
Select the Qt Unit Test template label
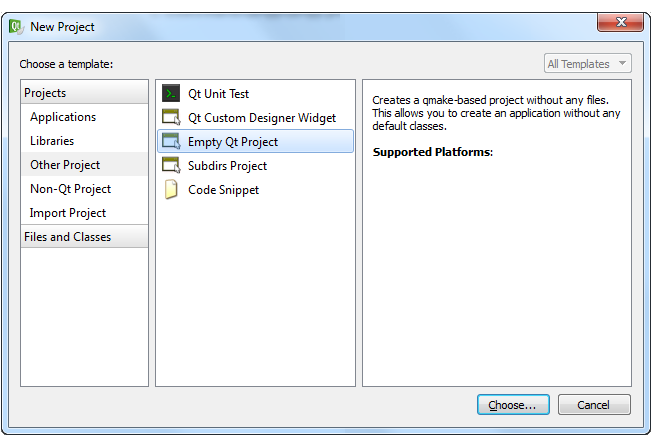[x=219, y=94]
